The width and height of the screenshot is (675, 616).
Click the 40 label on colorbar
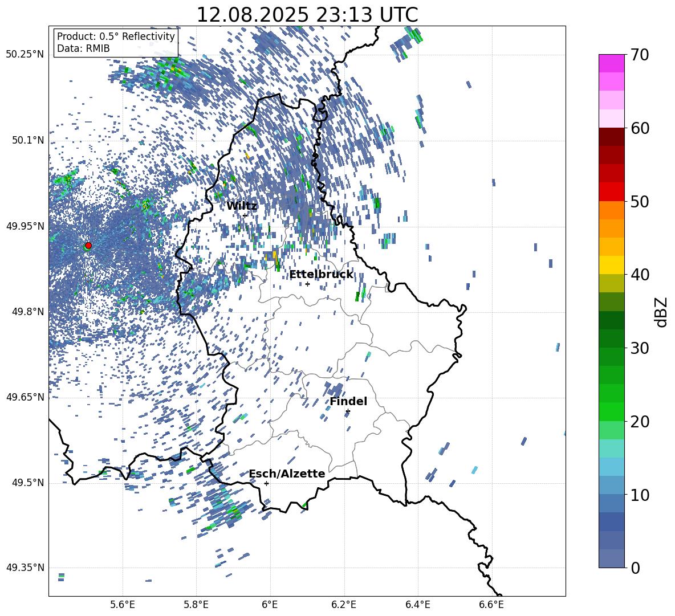(x=640, y=275)
